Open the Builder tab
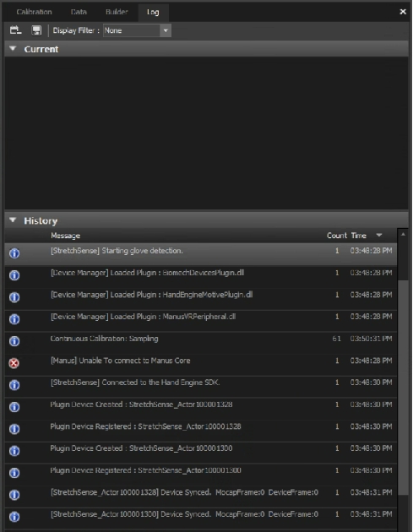 tap(117, 12)
